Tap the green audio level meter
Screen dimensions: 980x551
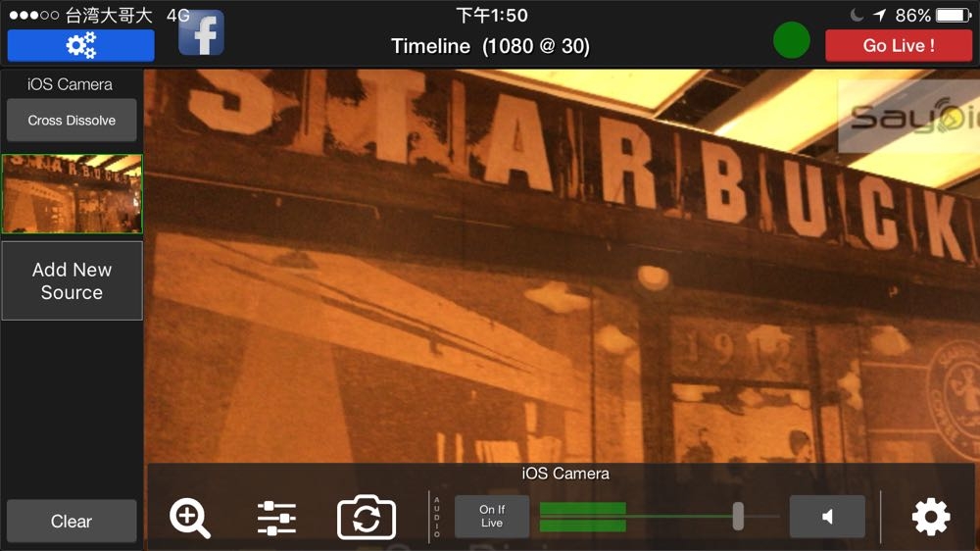(582, 517)
